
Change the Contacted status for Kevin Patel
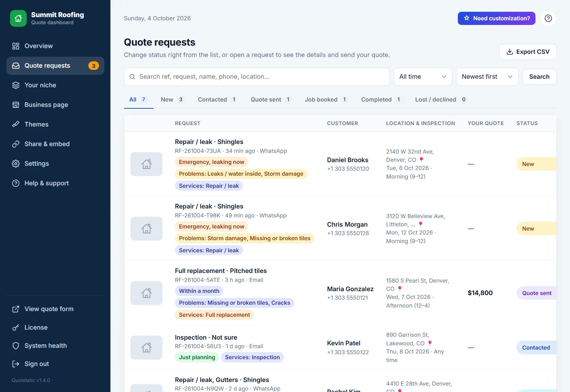point(537,347)
